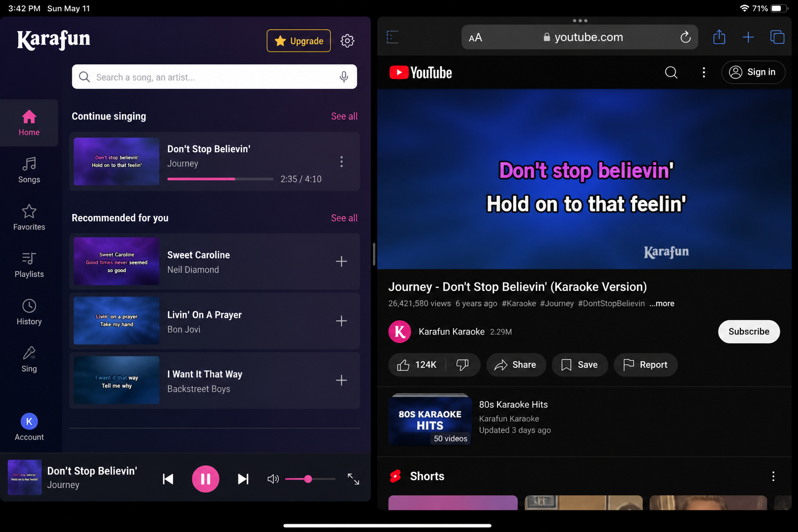Open the #Karaoke hashtag
Viewport: 798px width, 532px height.
(518, 303)
